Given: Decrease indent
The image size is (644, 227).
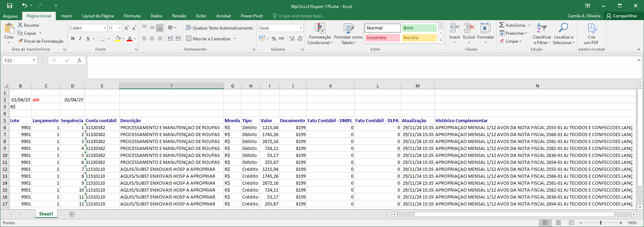Looking at the screenshot, I should coord(171,39).
